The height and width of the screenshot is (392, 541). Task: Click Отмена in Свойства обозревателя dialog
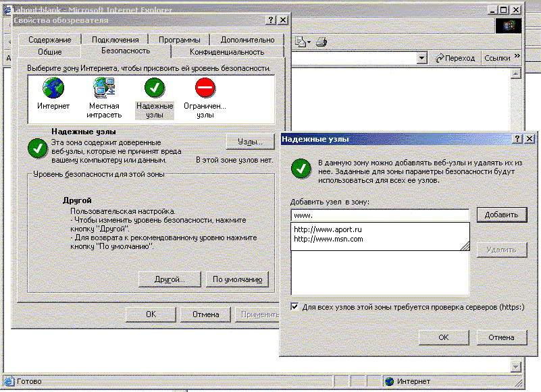[205, 314]
